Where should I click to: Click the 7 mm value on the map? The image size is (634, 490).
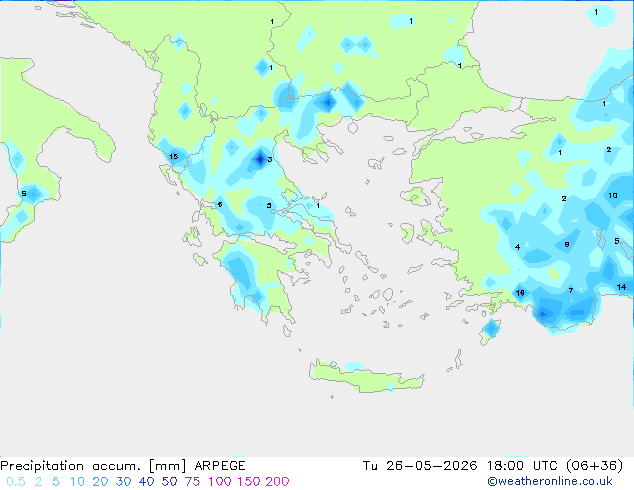(x=571, y=290)
